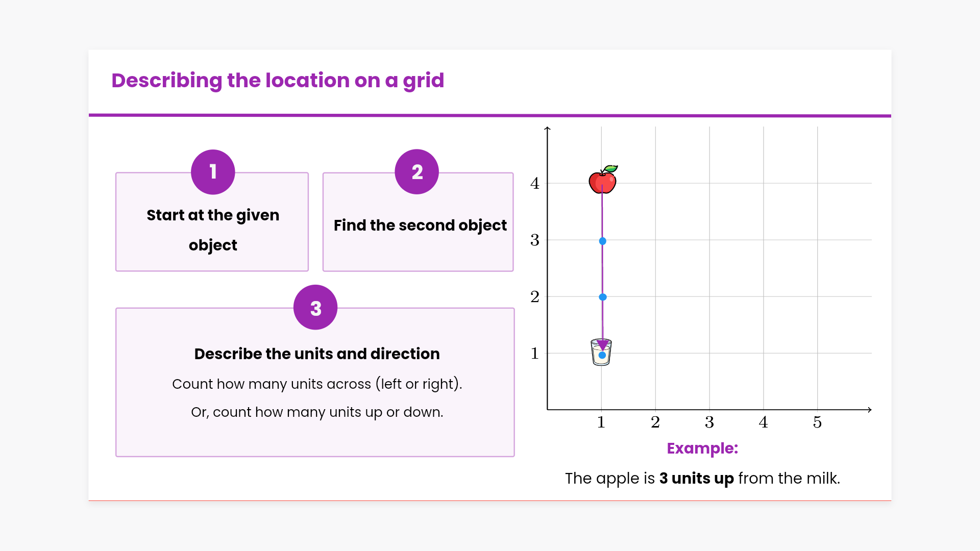Click the arrow tip of the vertical axis

tap(547, 129)
